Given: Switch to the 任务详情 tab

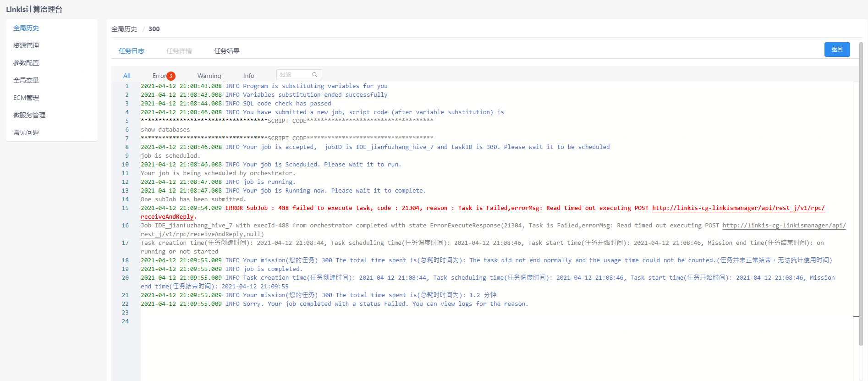Looking at the screenshot, I should pyautogui.click(x=179, y=51).
